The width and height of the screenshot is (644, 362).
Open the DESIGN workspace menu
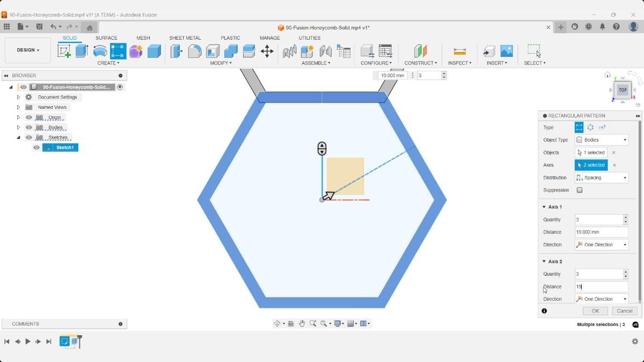click(x=27, y=50)
